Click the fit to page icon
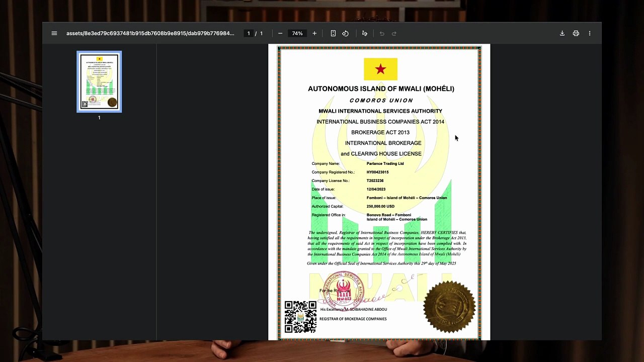Screen dimensions: 644x362 pyautogui.click(x=333, y=34)
